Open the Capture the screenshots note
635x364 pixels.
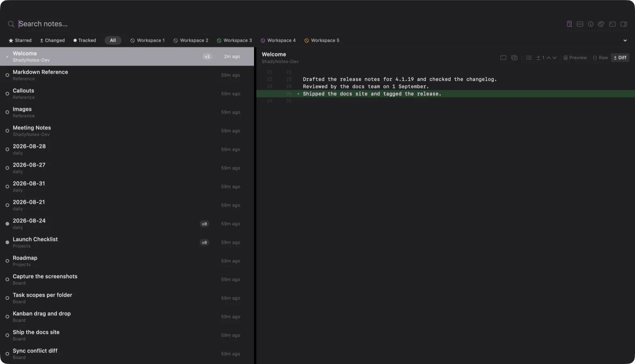tap(127, 279)
